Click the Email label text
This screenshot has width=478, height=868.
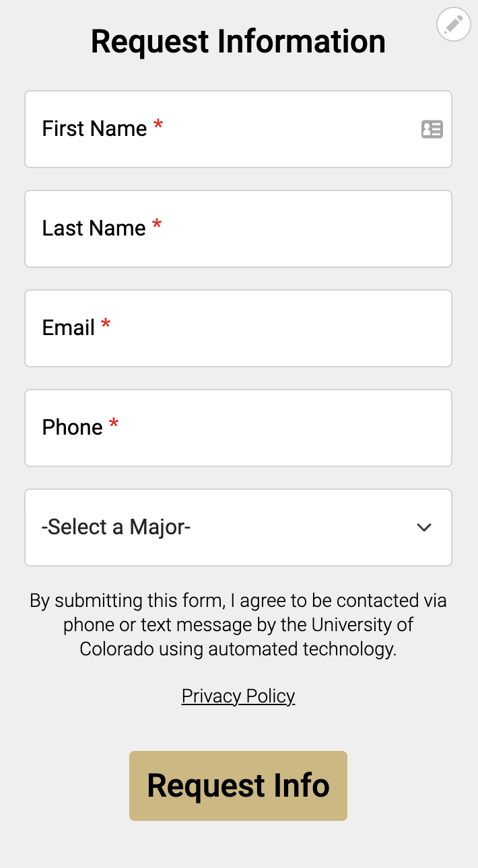tap(69, 328)
